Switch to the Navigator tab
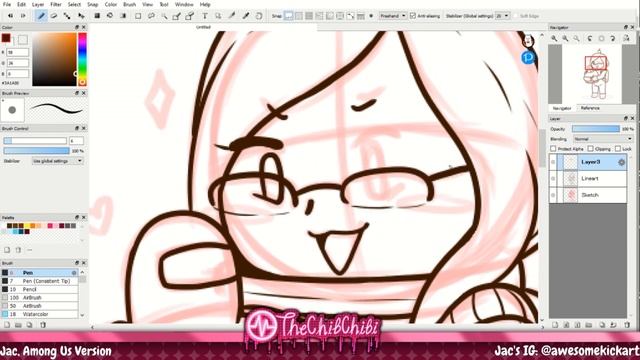This screenshot has width=640, height=360. click(x=562, y=108)
